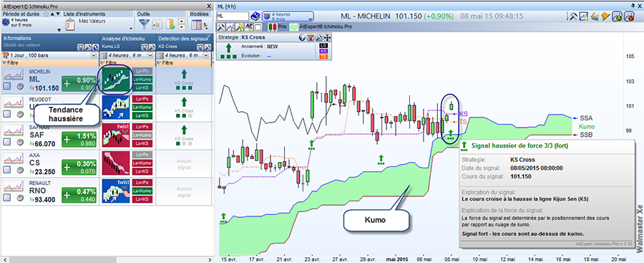Expand the 1 Jour, 100 bars dropdown
The width and height of the screenshot is (644, 263).
coord(94,55)
